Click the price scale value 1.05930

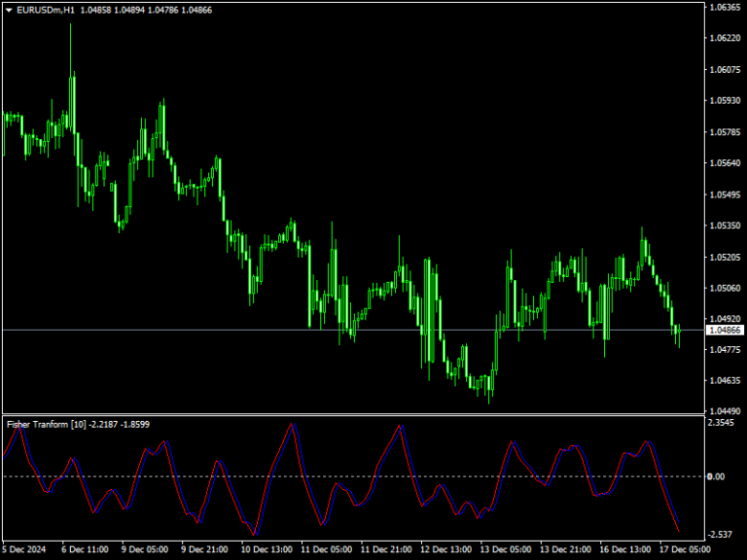(725, 100)
